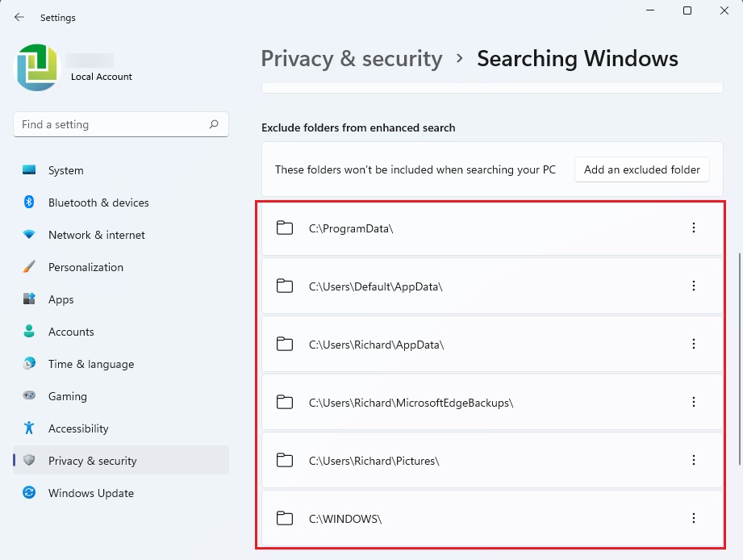
Task: Click the magnifier icon in the search box
Action: 214,124
